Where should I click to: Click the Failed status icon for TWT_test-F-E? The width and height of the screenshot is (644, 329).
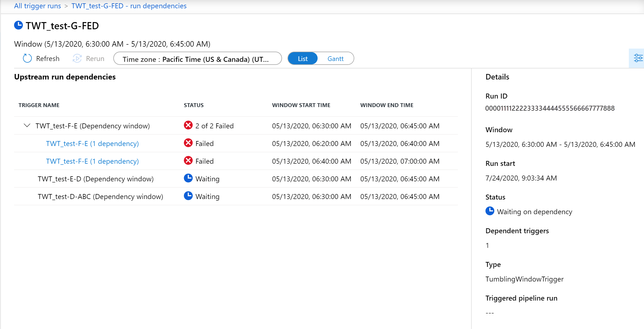point(188,125)
